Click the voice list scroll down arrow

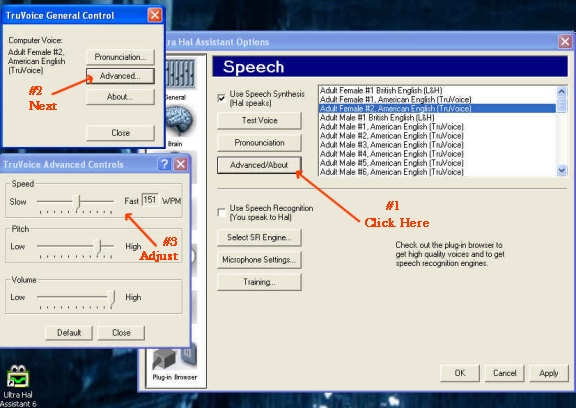(x=562, y=170)
